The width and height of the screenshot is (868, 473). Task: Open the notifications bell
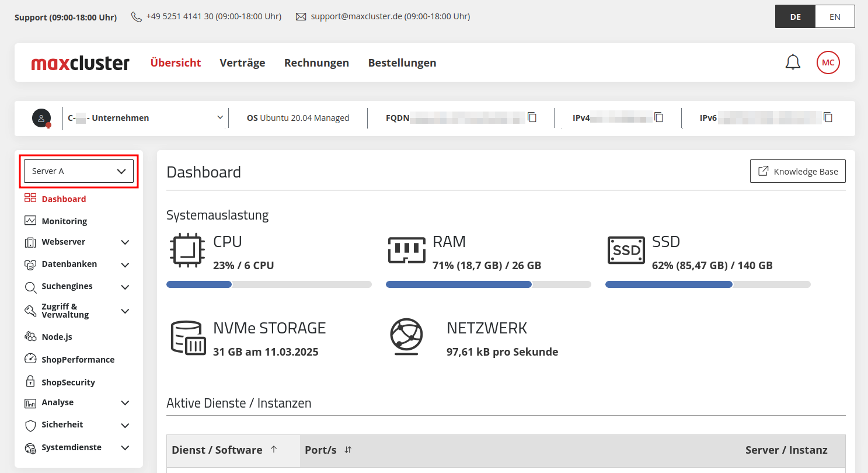point(793,62)
